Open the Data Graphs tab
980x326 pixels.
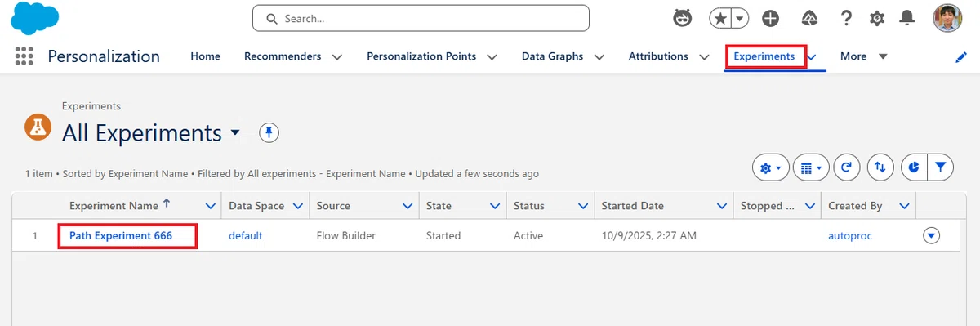tap(553, 56)
